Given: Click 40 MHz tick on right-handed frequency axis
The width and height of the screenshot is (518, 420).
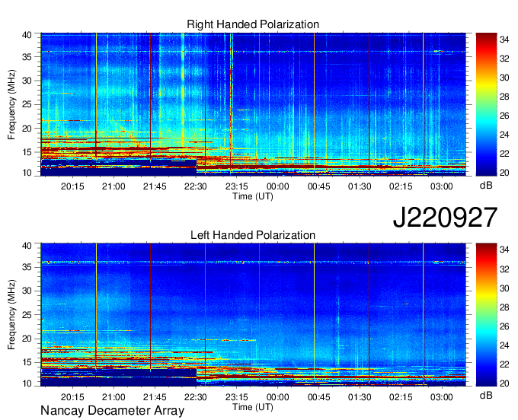Looking at the screenshot, I should point(27,35).
